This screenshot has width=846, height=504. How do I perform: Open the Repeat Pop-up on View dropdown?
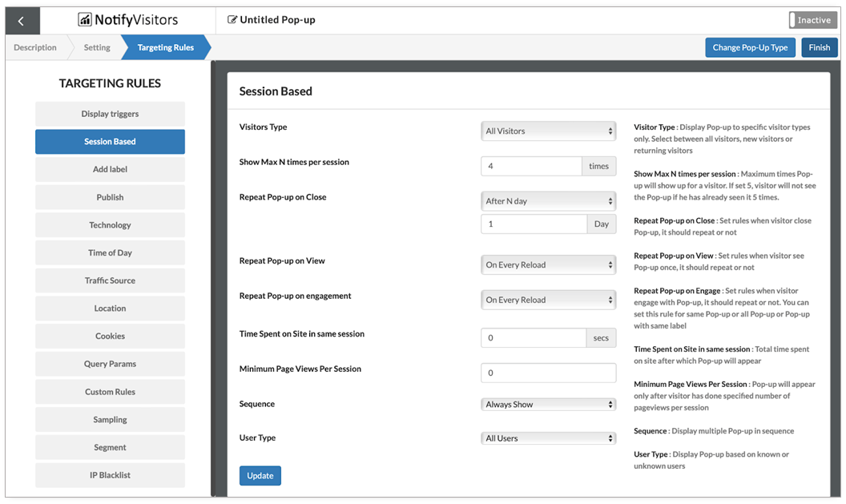(548, 265)
